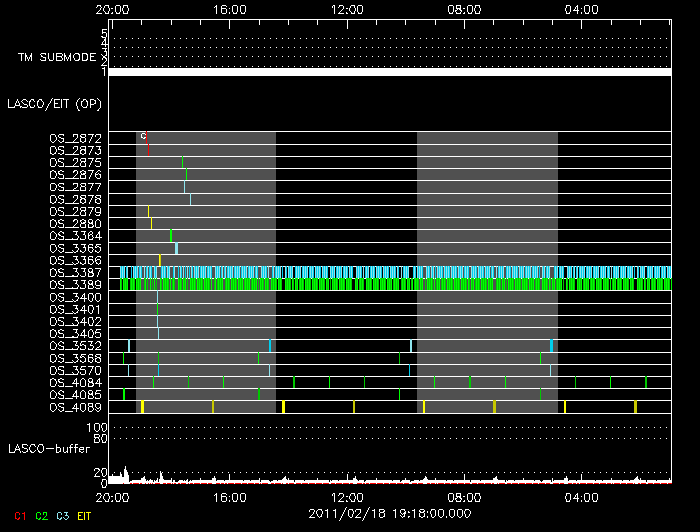This screenshot has height=532, width=700.
Task: Click the OS_2878 row label
Action: coord(75,199)
